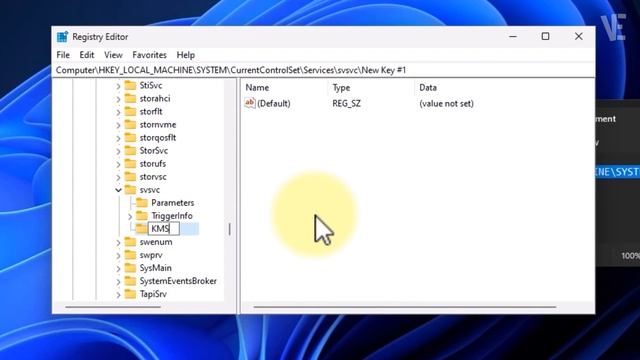This screenshot has height=360, width=640.
Task: Click the tree pane vertical scrollbar thumb
Action: point(229,229)
